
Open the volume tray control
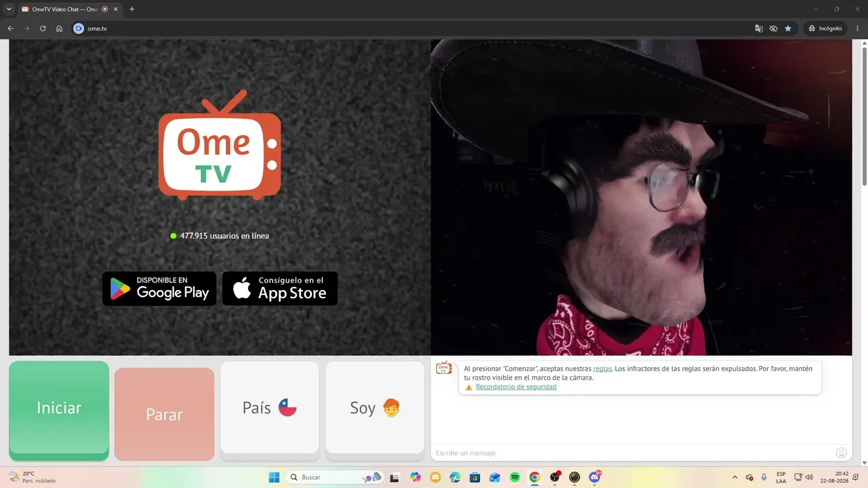click(x=809, y=477)
